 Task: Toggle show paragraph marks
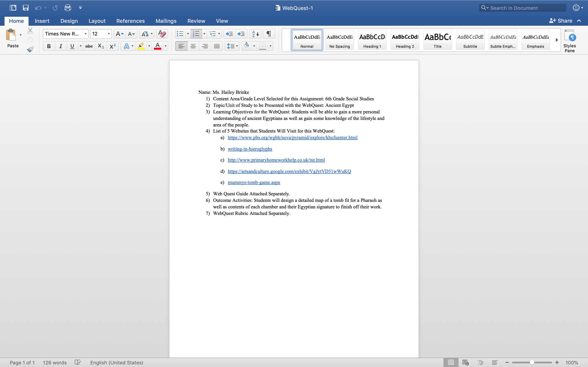[269, 34]
